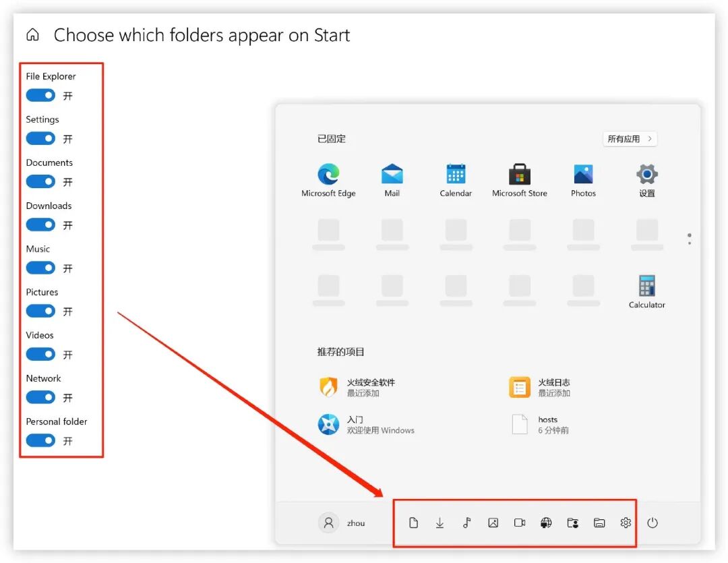
Task: Open Personal folder icon in Start footer
Action: 572,523
